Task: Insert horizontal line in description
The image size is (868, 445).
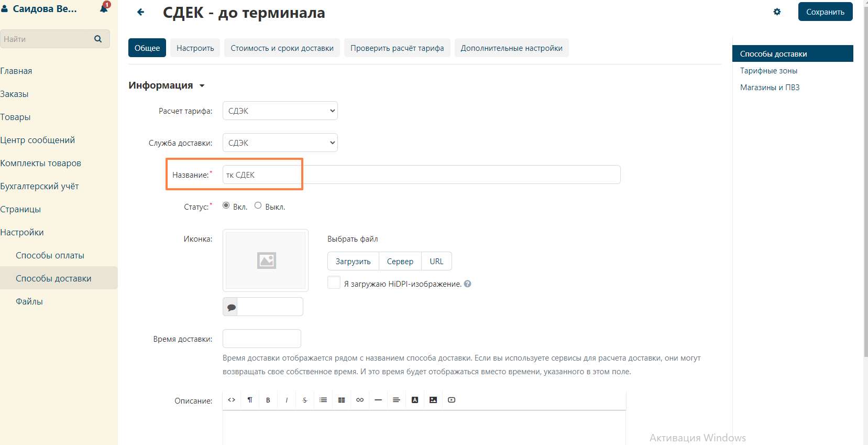Action: click(378, 400)
